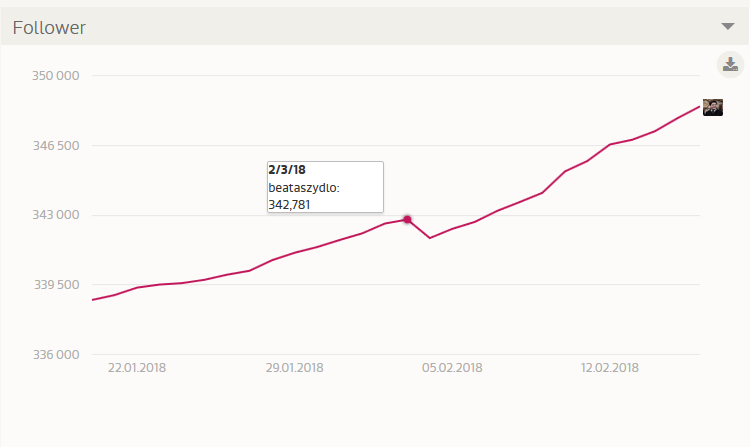The image size is (750, 447).
Task: Select the 22.01.2018 date label
Action: [137, 368]
